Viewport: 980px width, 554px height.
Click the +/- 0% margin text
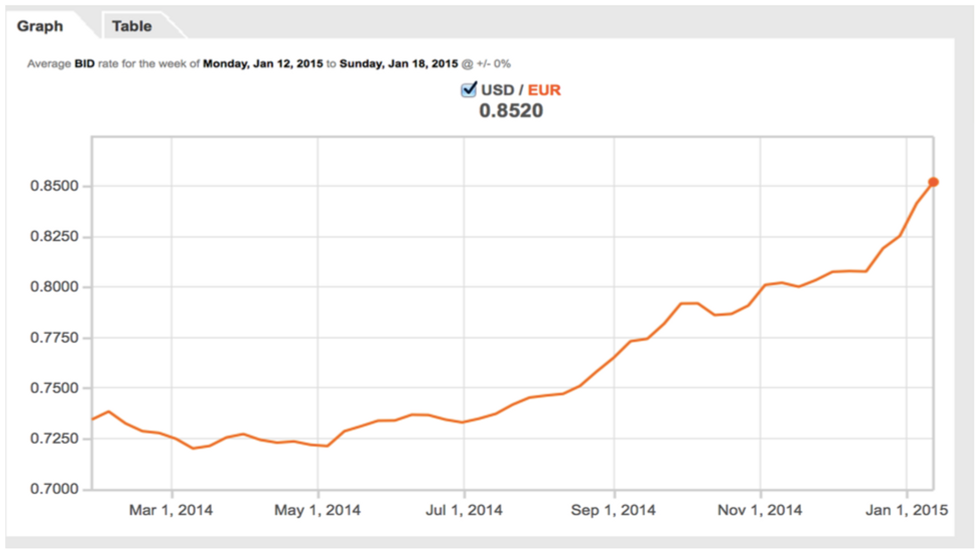pos(493,64)
